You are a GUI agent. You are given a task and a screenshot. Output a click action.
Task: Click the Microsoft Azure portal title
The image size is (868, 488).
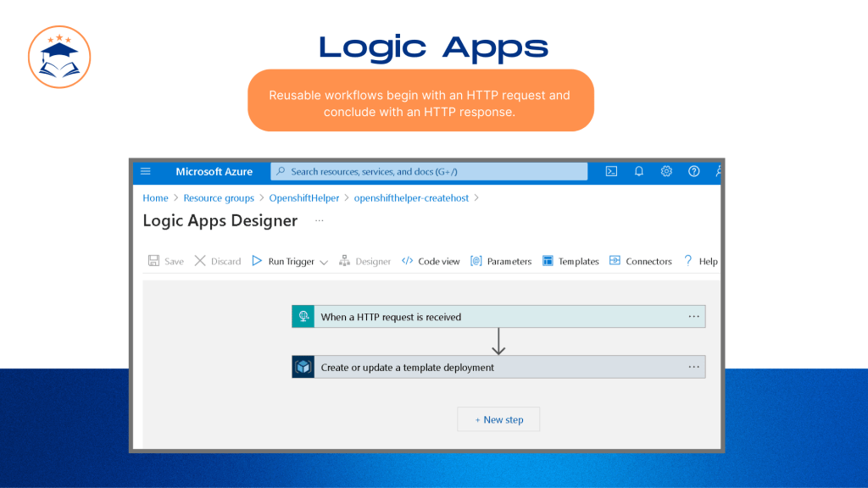coord(214,171)
